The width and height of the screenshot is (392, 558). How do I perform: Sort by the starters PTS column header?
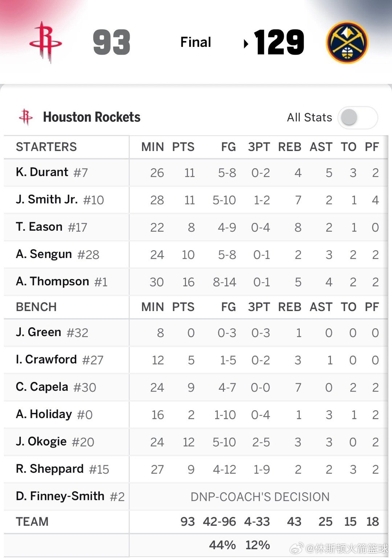coord(183,147)
